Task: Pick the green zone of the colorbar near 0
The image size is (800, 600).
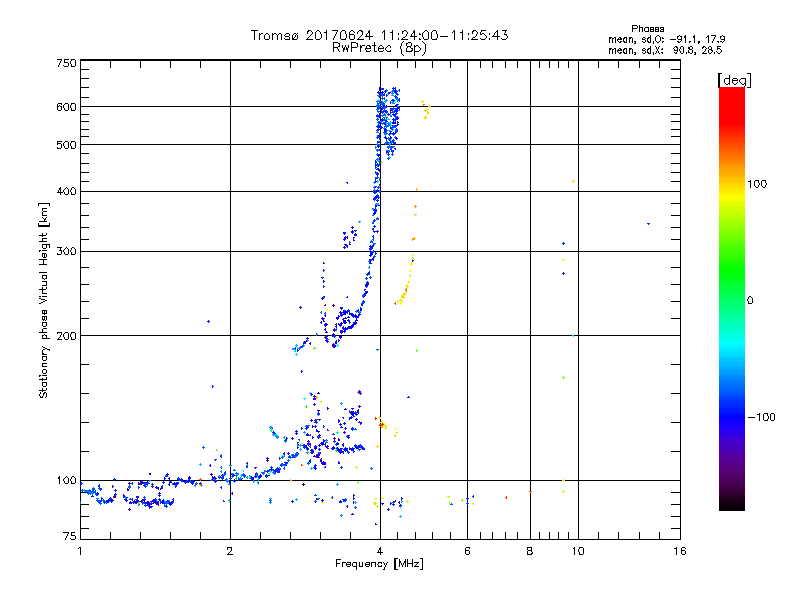Action: pos(732,286)
